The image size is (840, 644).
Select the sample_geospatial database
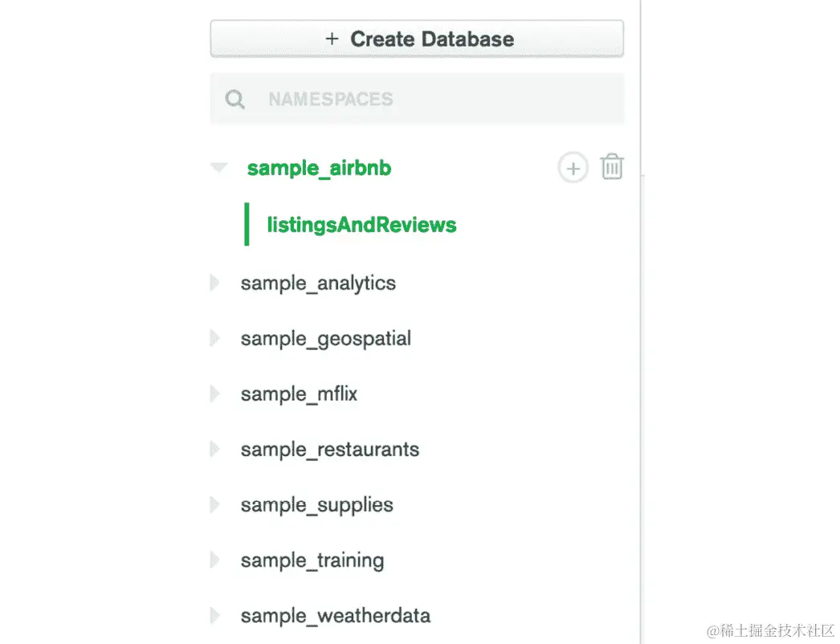click(326, 339)
